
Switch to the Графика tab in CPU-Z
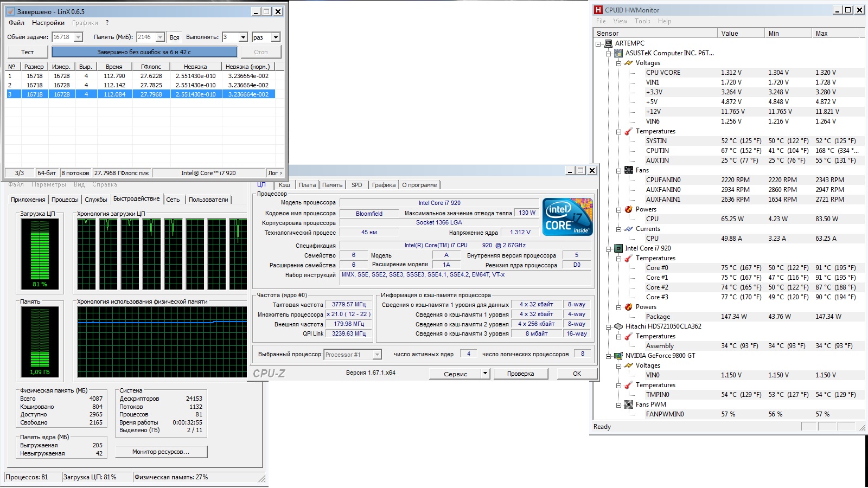[x=384, y=185]
